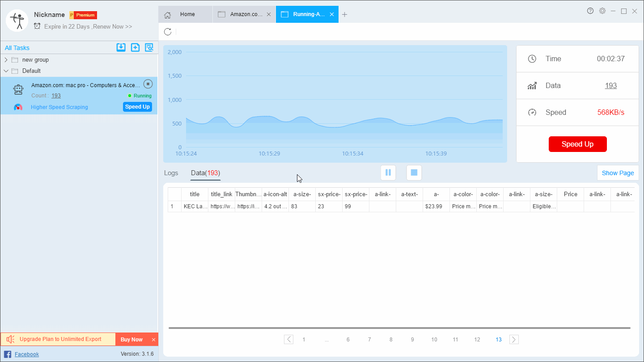The image size is (644, 362).
Task: Click the 4.2 out ... rating cell
Action: (275, 206)
